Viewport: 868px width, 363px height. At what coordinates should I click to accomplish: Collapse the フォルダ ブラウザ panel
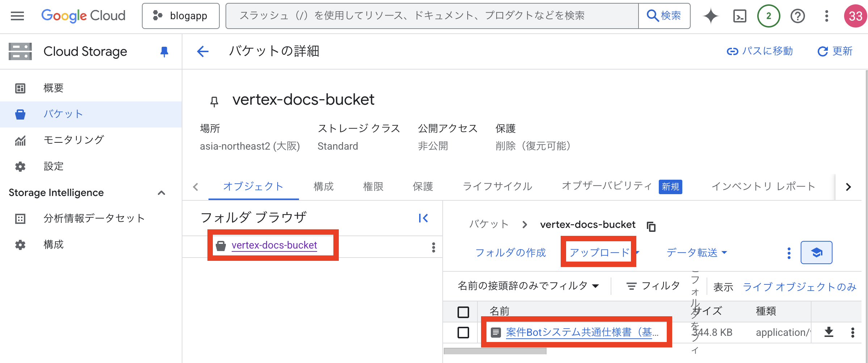pyautogui.click(x=423, y=218)
